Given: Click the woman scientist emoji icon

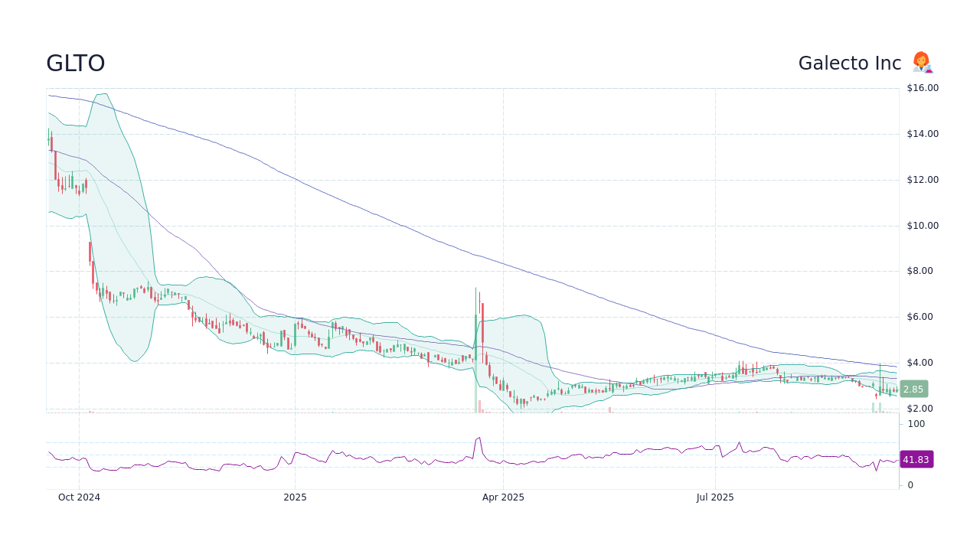Looking at the screenshot, I should [922, 63].
